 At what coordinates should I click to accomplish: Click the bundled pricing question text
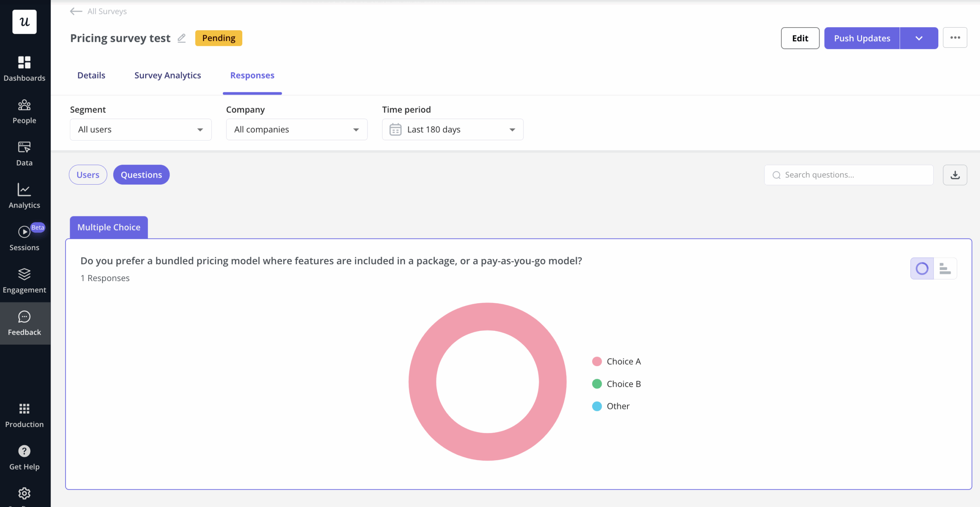(x=331, y=261)
